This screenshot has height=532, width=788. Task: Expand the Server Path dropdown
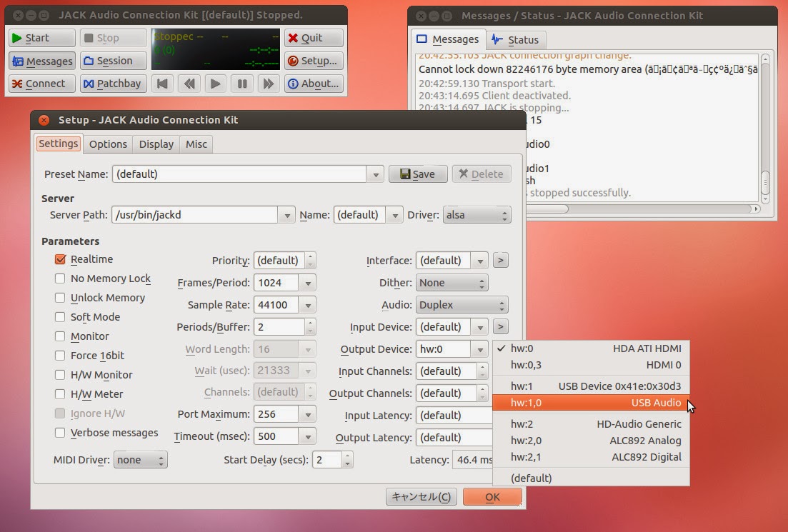coord(286,215)
